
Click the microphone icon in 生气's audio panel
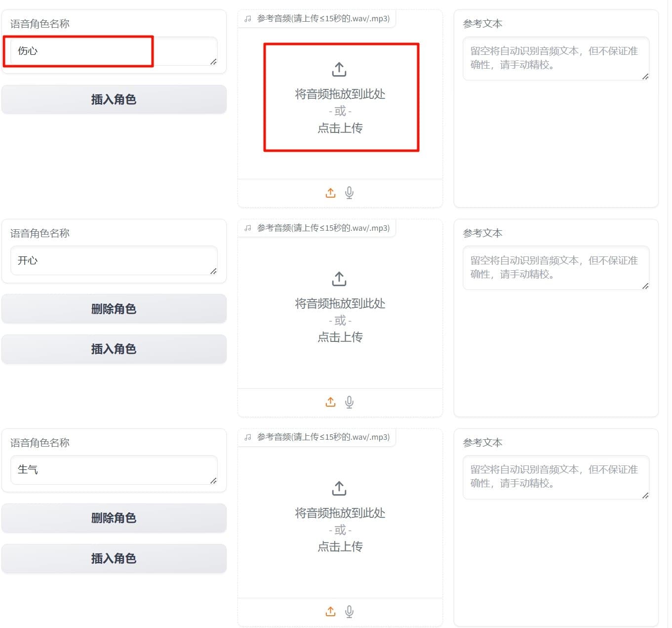(x=349, y=611)
